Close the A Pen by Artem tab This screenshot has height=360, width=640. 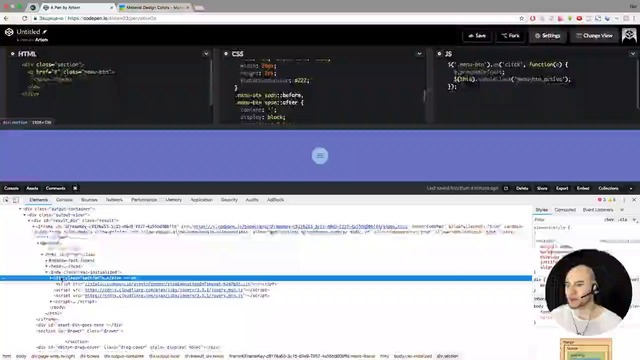coord(112,8)
